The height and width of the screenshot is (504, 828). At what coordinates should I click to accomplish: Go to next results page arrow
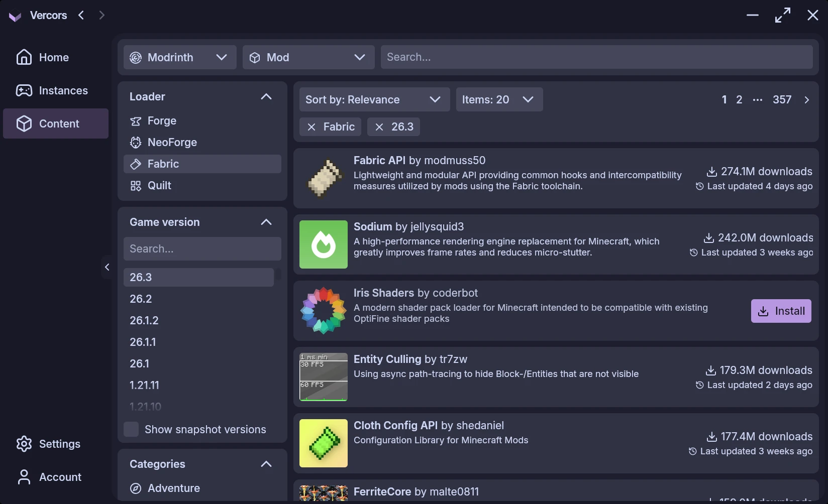807,100
